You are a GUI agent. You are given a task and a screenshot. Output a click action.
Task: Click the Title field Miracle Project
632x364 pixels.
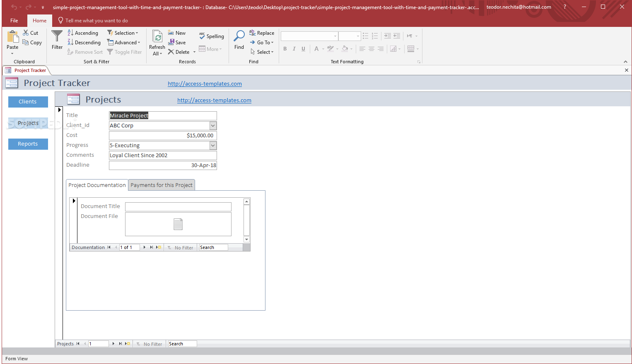(163, 115)
